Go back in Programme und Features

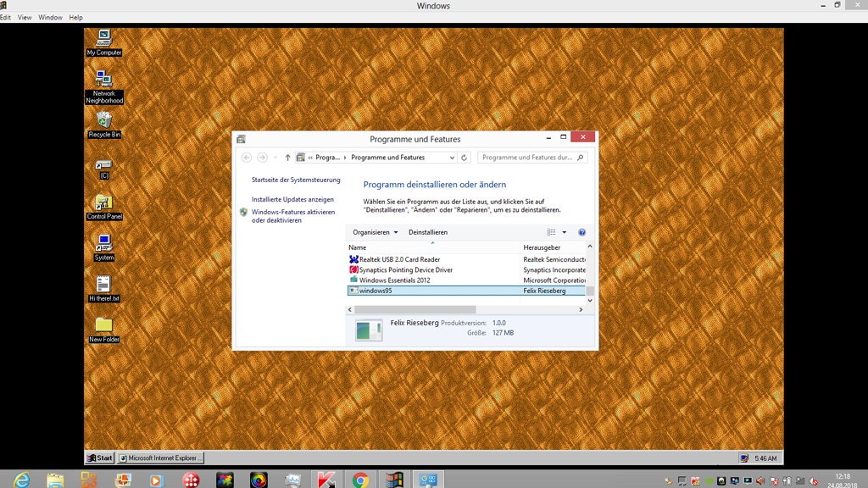247,158
